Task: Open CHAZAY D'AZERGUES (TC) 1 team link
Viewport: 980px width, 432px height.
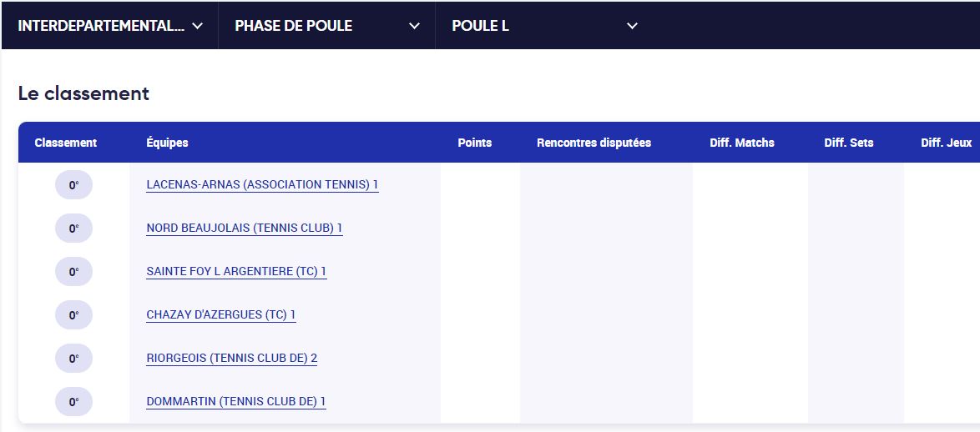Action: (x=220, y=315)
